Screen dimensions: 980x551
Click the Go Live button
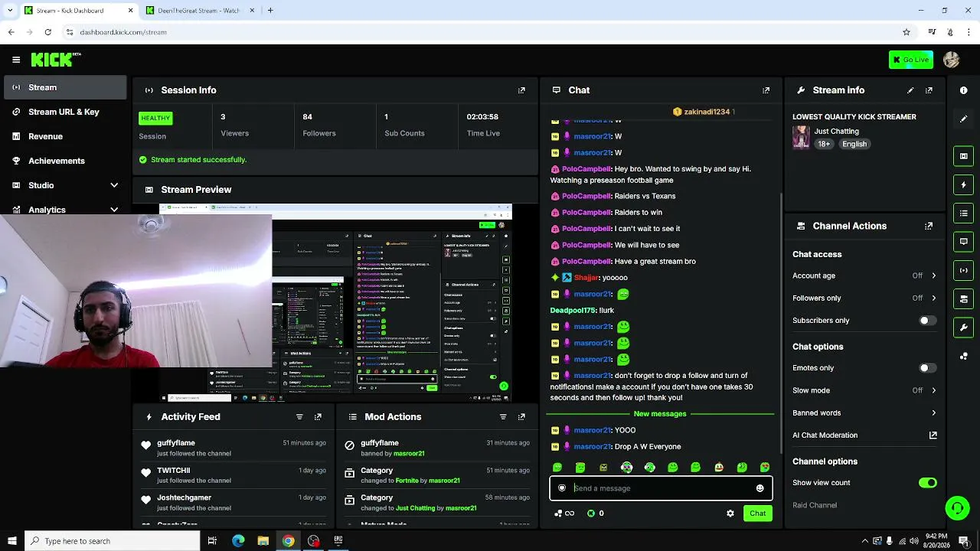911,60
